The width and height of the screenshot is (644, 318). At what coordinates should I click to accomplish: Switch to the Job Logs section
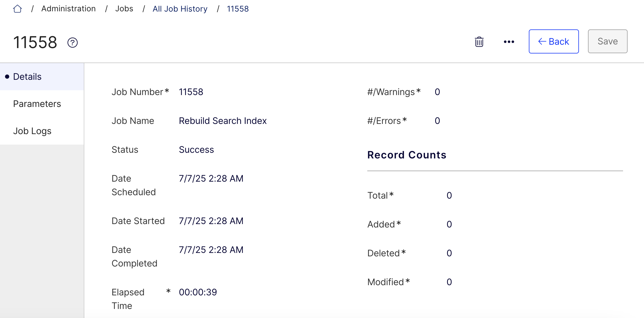(32, 131)
